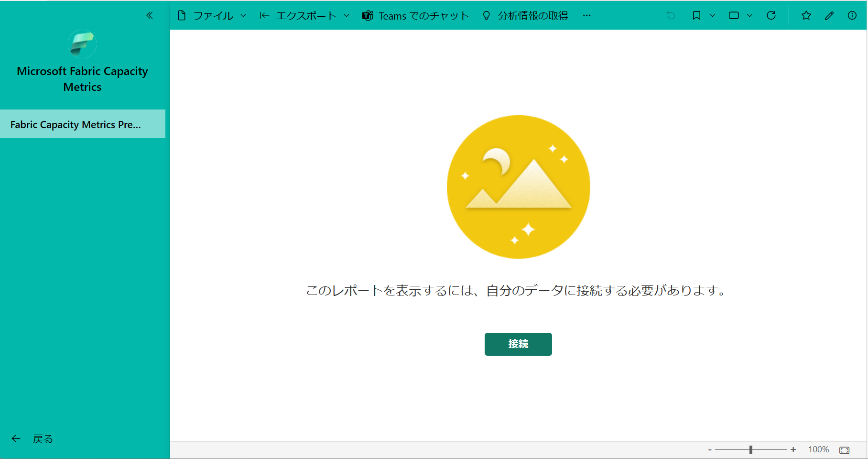Show report info details

[x=852, y=15]
